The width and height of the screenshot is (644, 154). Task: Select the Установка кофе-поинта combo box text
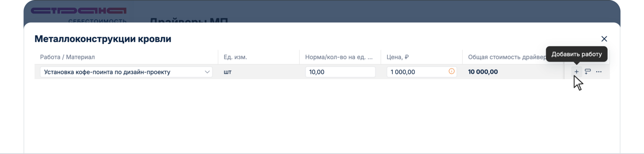point(107,72)
